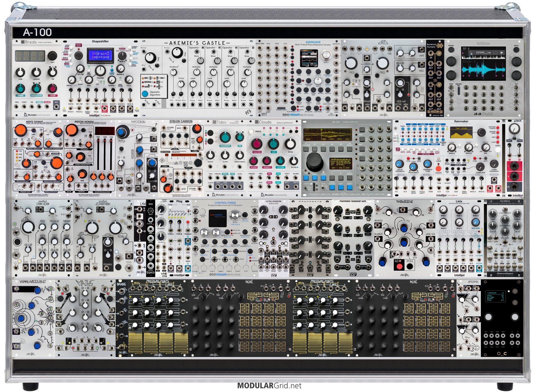Screen dimensions: 539x392
Task: Click the teal FREQUENCY knob on Tides
Action: click(x=225, y=137)
